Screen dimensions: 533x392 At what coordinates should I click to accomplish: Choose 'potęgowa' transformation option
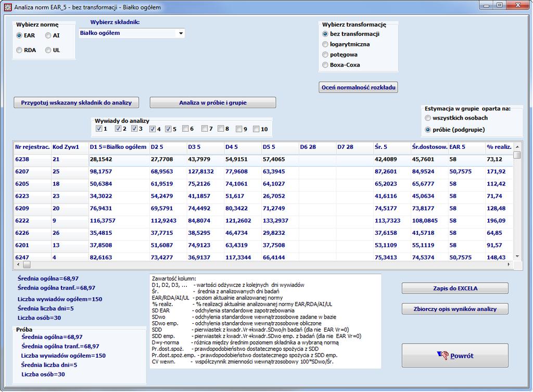(325, 55)
